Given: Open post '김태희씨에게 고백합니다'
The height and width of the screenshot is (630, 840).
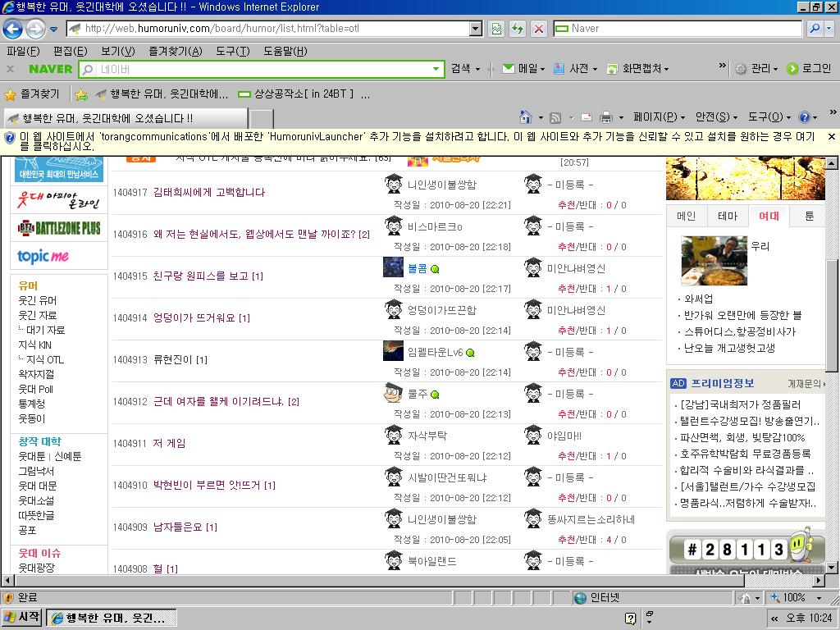Looking at the screenshot, I should pos(209,193).
